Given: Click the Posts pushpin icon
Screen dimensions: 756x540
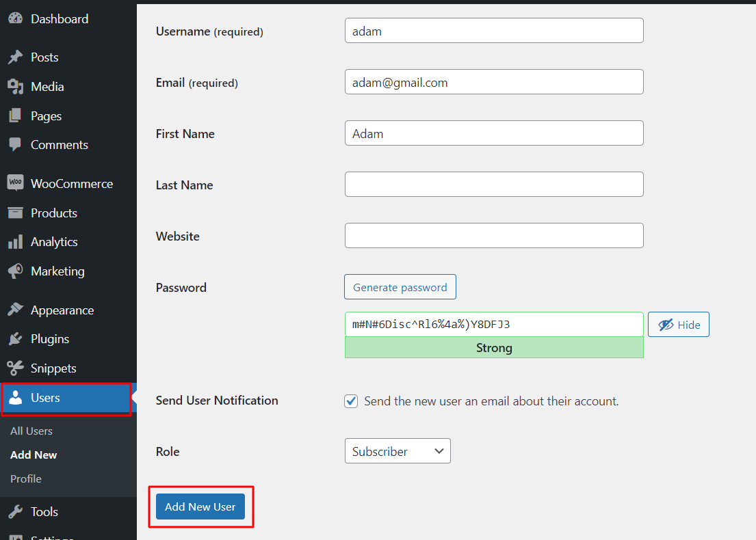Looking at the screenshot, I should [15, 57].
